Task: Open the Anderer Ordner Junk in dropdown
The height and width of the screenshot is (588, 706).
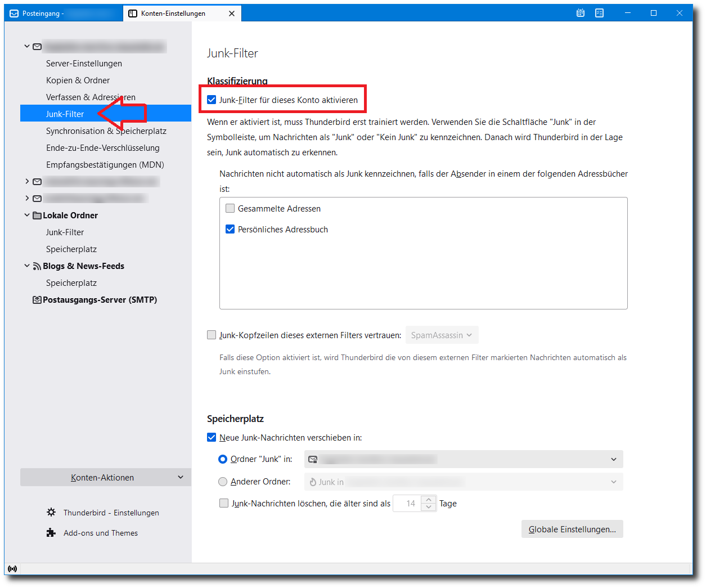Action: (x=464, y=482)
